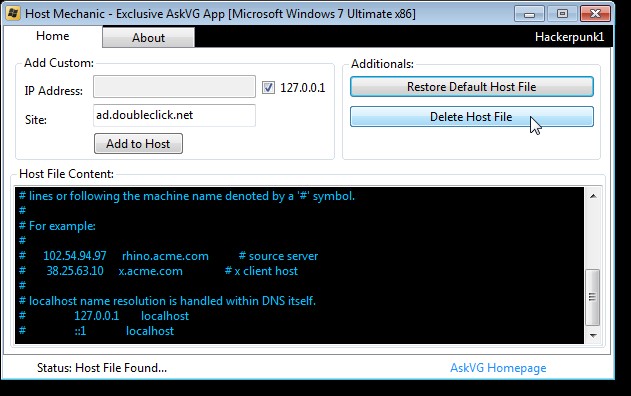Click the Add to Host button
The width and height of the screenshot is (631, 396).
pyautogui.click(x=138, y=144)
